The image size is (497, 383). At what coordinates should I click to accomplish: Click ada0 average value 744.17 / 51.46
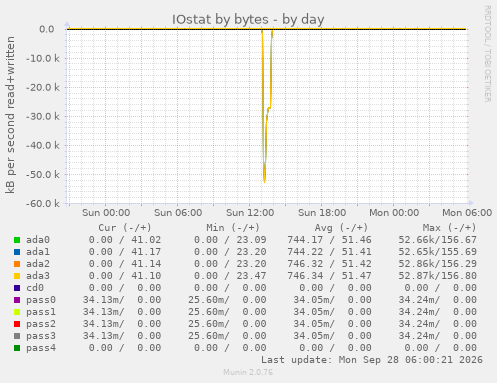click(x=329, y=240)
